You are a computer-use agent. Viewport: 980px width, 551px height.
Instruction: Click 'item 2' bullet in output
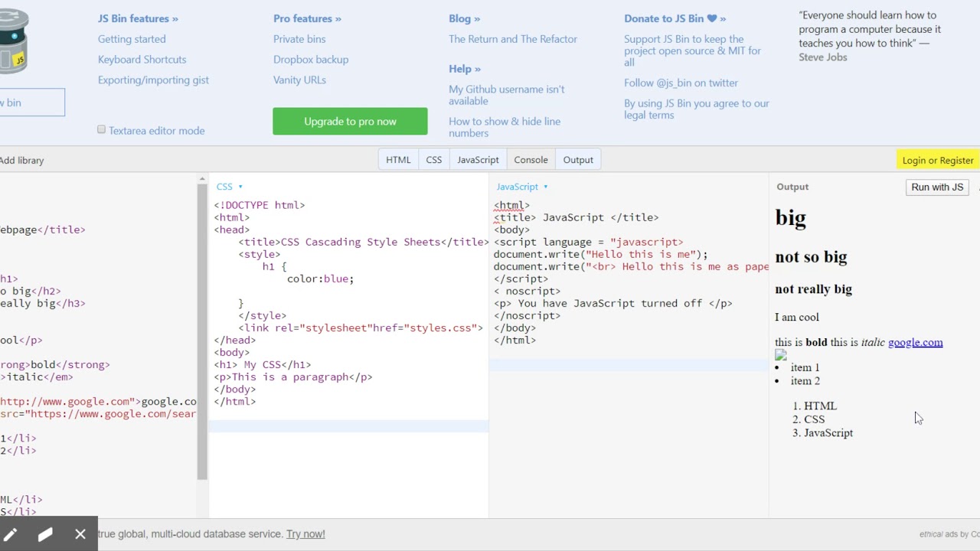tap(805, 381)
